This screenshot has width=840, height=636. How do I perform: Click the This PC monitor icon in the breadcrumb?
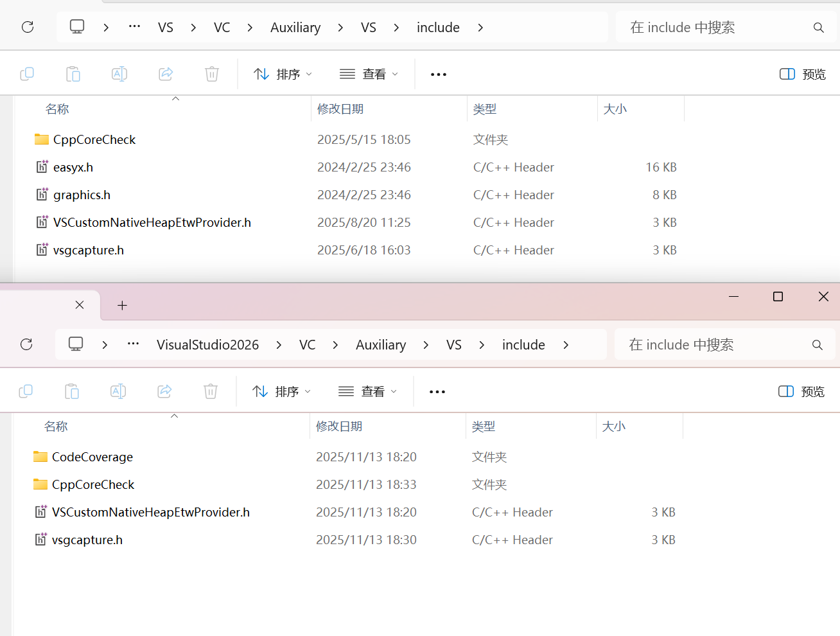tap(77, 27)
